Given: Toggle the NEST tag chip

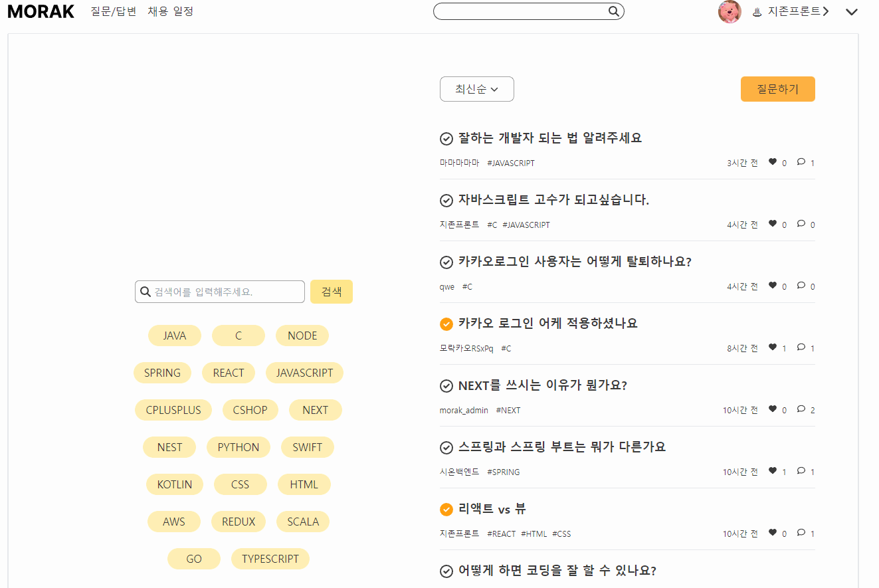Looking at the screenshot, I should 169,447.
